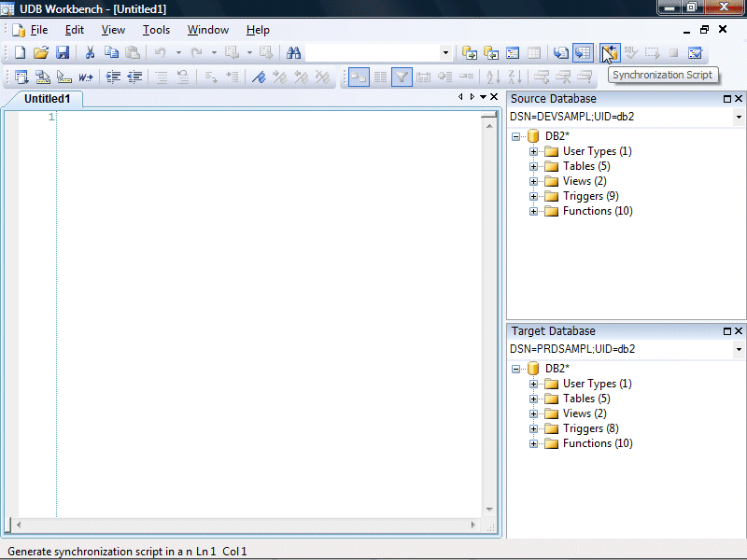Undo last action arrow
The width and height of the screenshot is (747, 560).
click(x=161, y=52)
